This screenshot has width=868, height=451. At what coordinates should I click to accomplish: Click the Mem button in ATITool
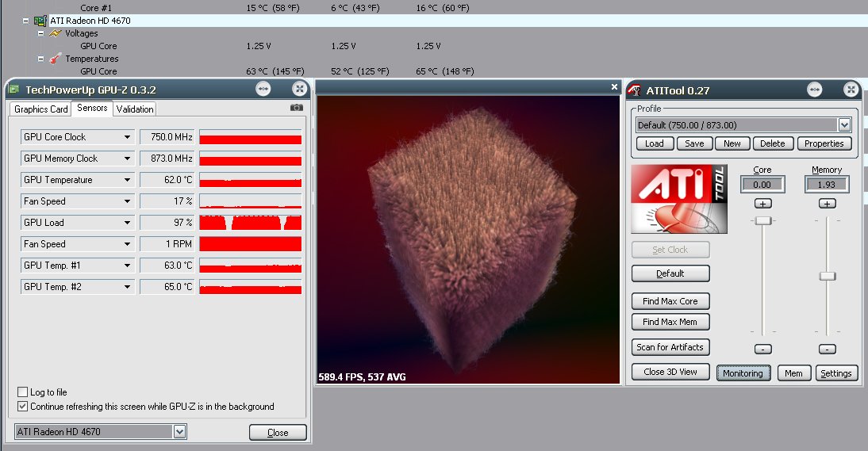[794, 373]
